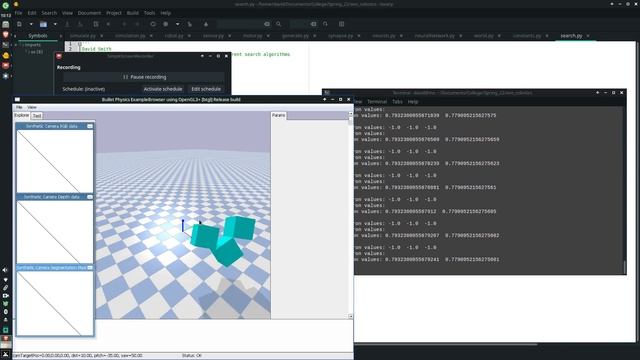Click the camera recording icon in the tray

pos(5,296)
